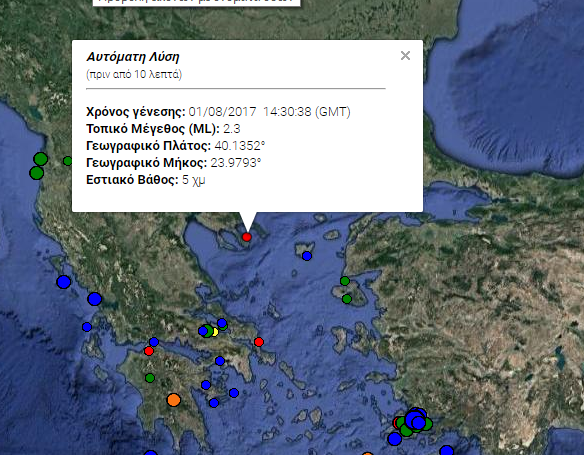The width and height of the screenshot is (584, 455).
Task: Click the Αυτόματη Λύση popup title
Action: tap(133, 57)
